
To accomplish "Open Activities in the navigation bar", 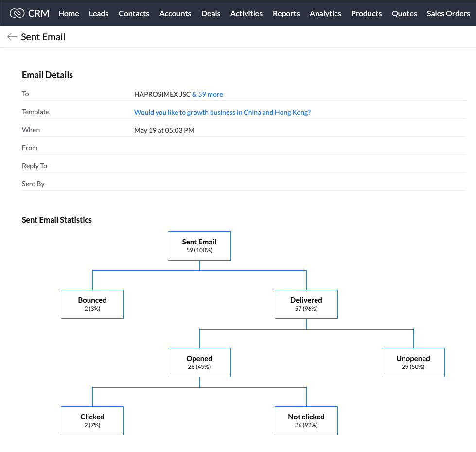I will pyautogui.click(x=246, y=13).
